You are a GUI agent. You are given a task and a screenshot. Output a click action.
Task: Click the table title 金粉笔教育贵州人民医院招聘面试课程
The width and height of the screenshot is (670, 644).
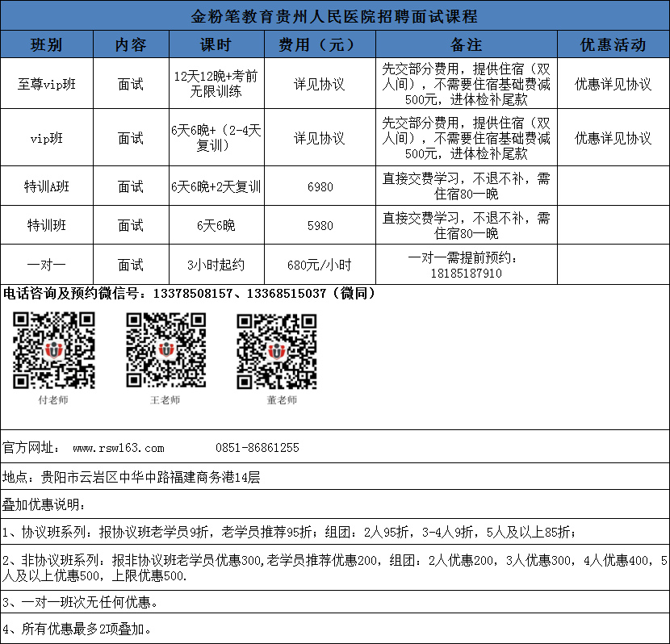[334, 16]
